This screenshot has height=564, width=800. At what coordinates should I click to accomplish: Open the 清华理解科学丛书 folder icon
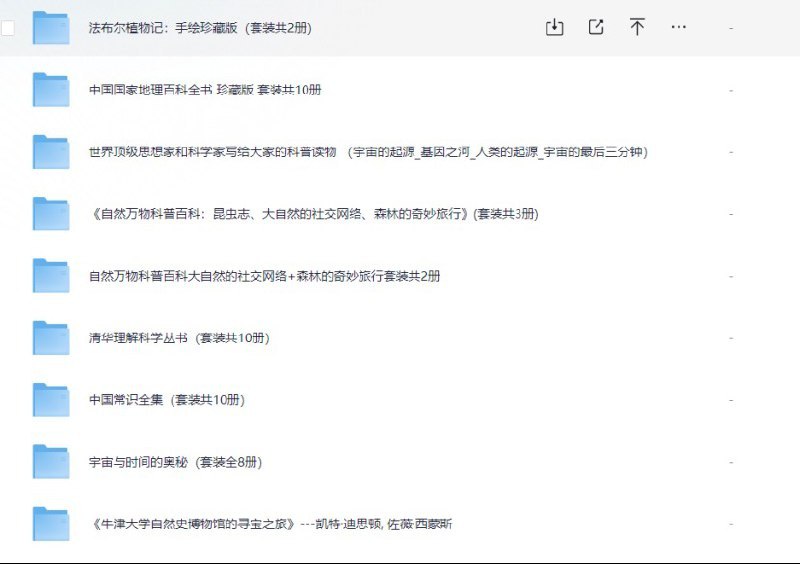coord(51,338)
